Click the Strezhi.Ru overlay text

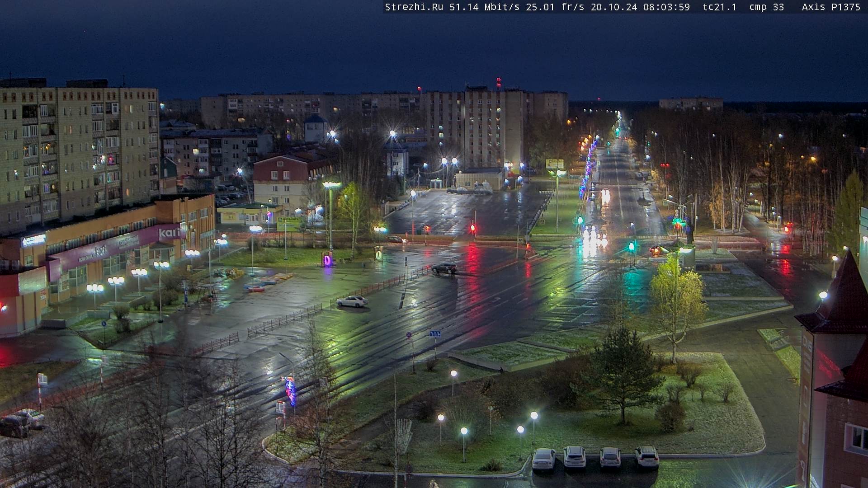click(x=414, y=7)
